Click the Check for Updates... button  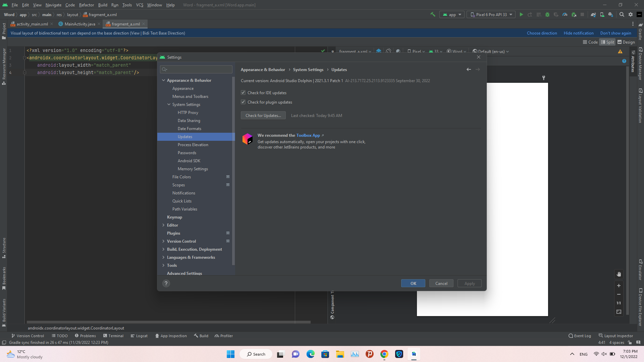point(263,115)
